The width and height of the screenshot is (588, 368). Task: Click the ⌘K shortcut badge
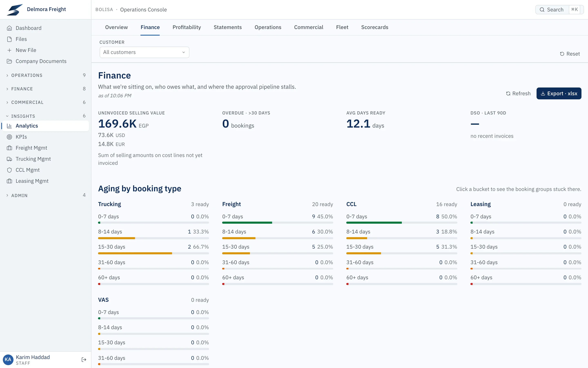[574, 9]
